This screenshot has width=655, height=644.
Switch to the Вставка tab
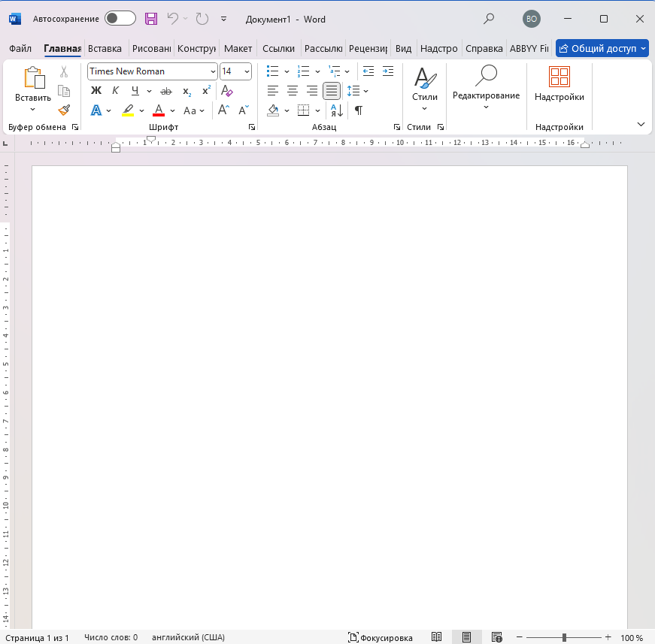105,49
